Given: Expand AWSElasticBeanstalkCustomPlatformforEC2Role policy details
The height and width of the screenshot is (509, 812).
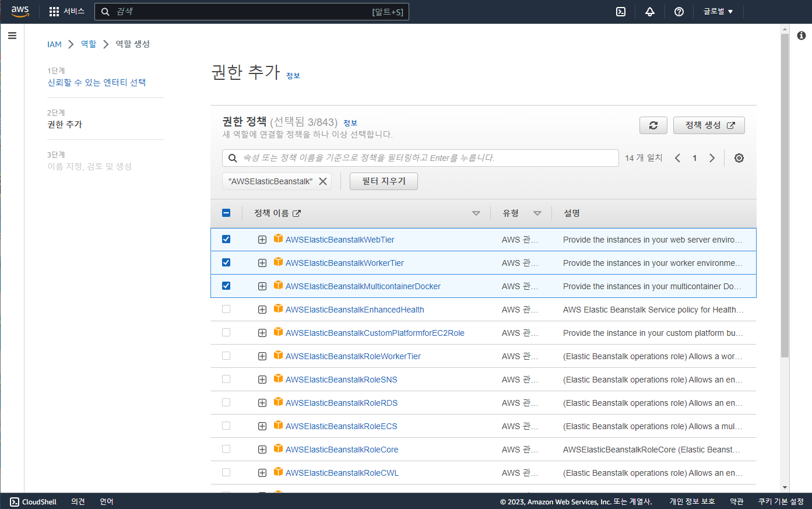Looking at the screenshot, I should pos(262,333).
